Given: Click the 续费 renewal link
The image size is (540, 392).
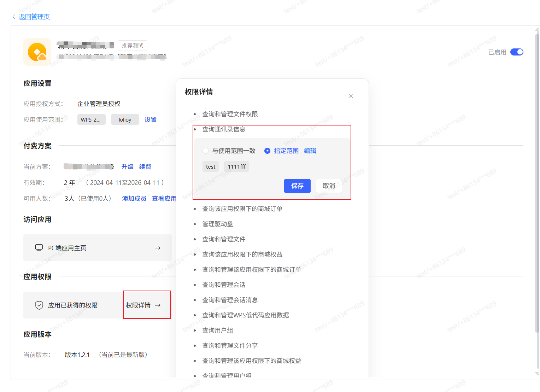Looking at the screenshot, I should click(145, 167).
